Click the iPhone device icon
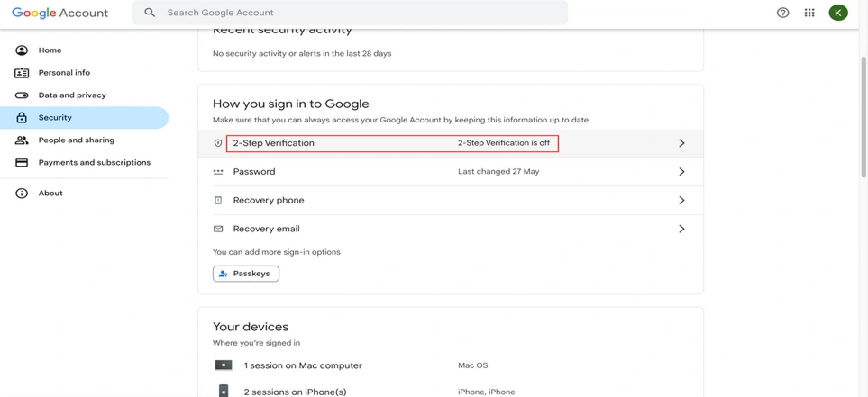Screen dimensions: 868x397 coord(224,391)
